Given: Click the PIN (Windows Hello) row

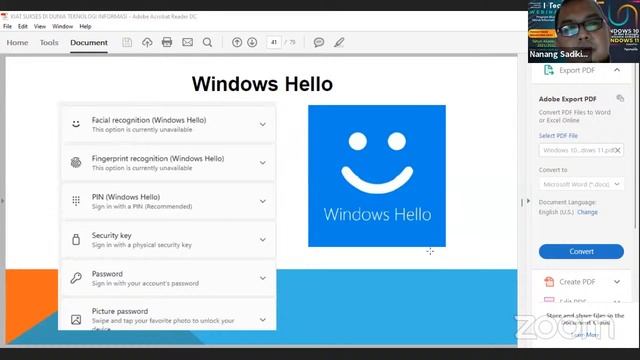Looking at the screenshot, I should coord(169,201).
